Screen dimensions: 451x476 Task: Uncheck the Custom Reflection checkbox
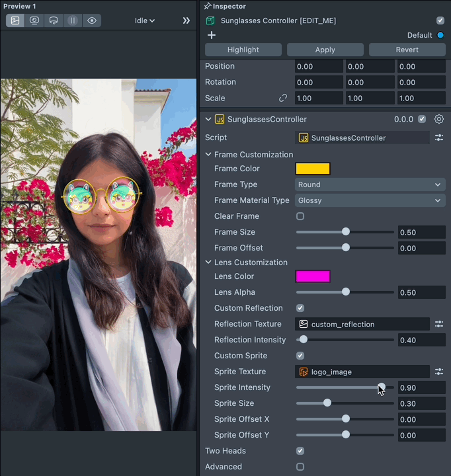tap(300, 308)
